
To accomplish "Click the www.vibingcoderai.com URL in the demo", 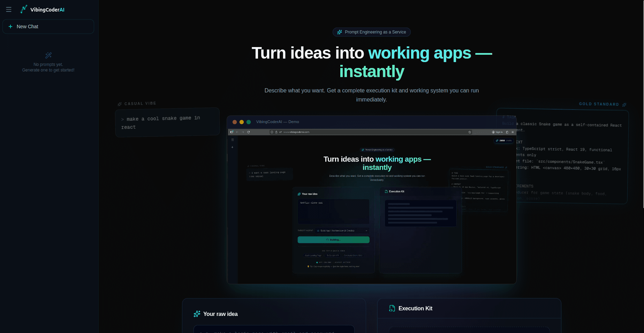I will click(x=296, y=132).
